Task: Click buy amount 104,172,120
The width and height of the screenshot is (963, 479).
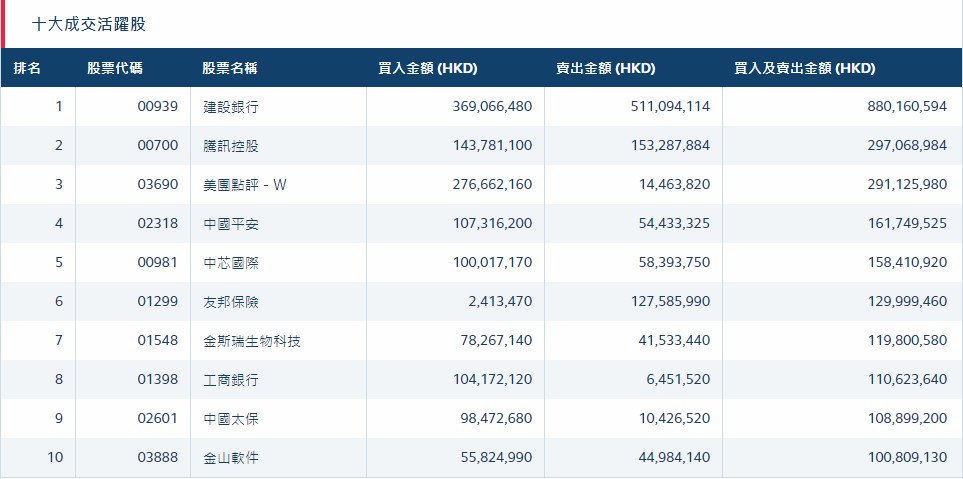Action: click(x=493, y=380)
